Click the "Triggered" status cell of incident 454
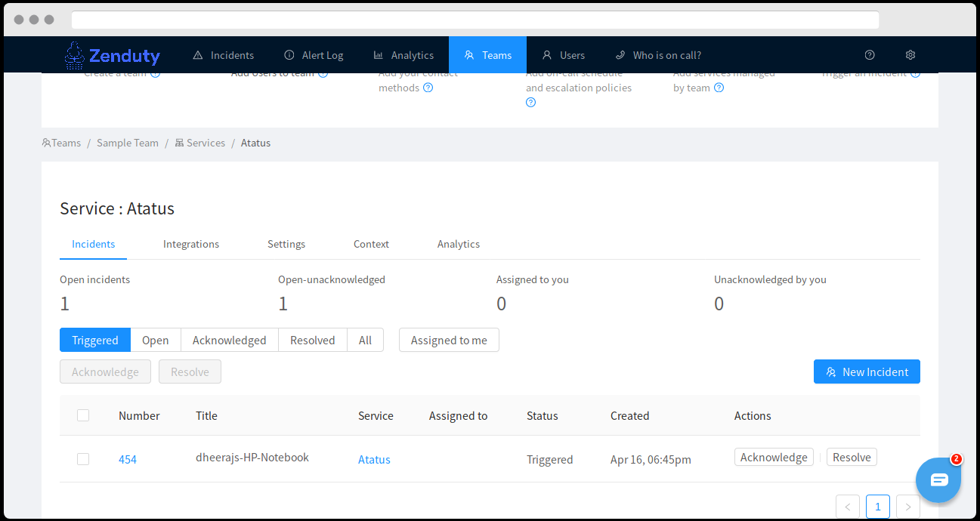Viewport: 980px width, 521px height. click(550, 459)
